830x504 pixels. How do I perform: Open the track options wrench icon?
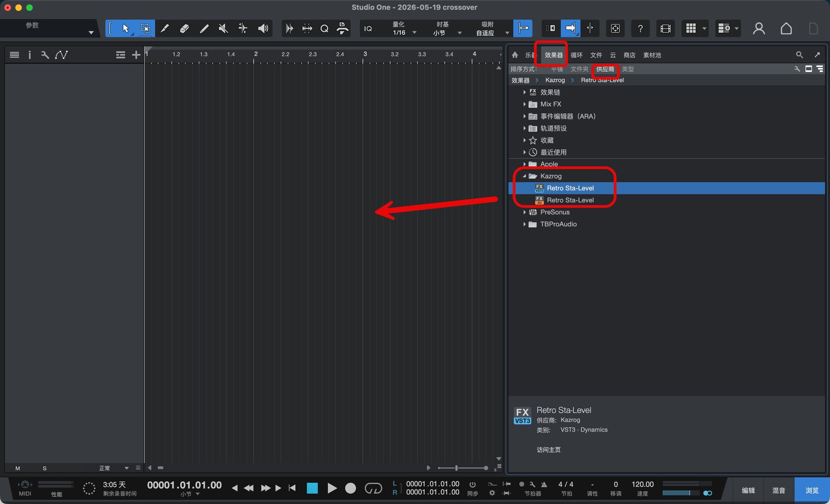[45, 55]
